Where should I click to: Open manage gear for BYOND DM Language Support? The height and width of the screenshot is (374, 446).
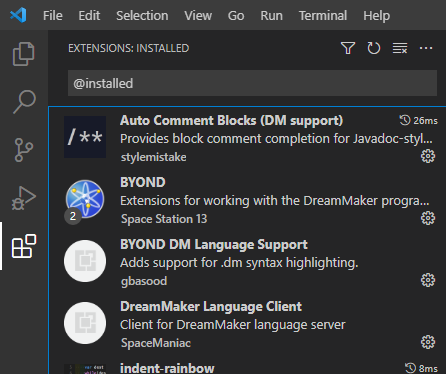pos(428,280)
